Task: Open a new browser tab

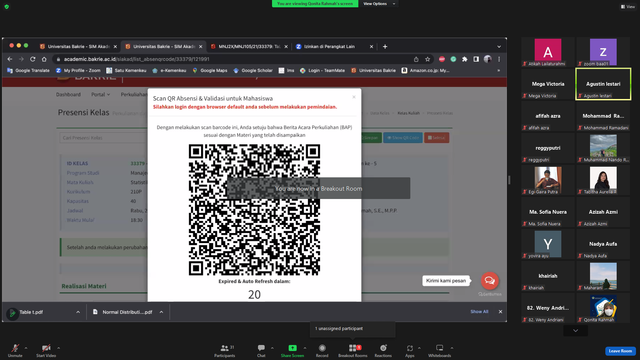Action: pos(385,47)
